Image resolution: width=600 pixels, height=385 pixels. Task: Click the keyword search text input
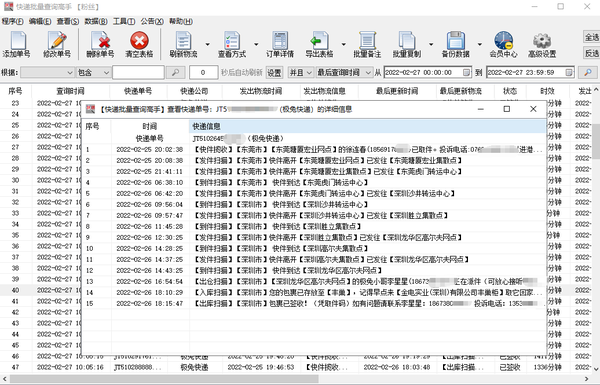[x=139, y=72]
